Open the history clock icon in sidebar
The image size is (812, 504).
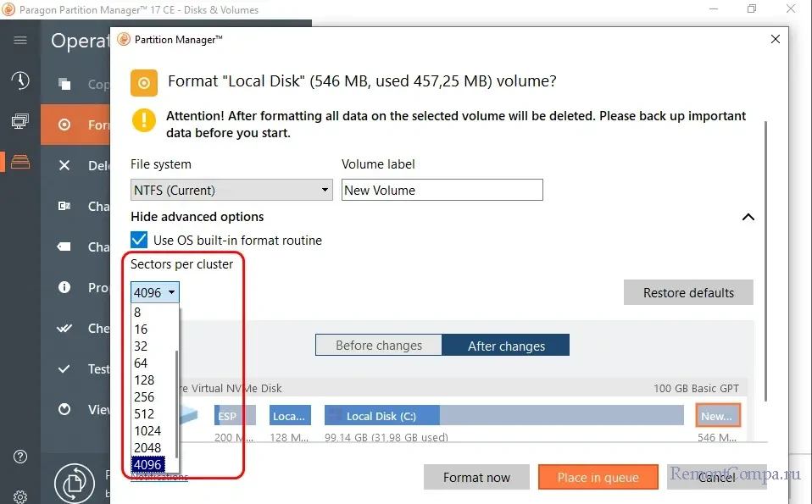tap(20, 80)
